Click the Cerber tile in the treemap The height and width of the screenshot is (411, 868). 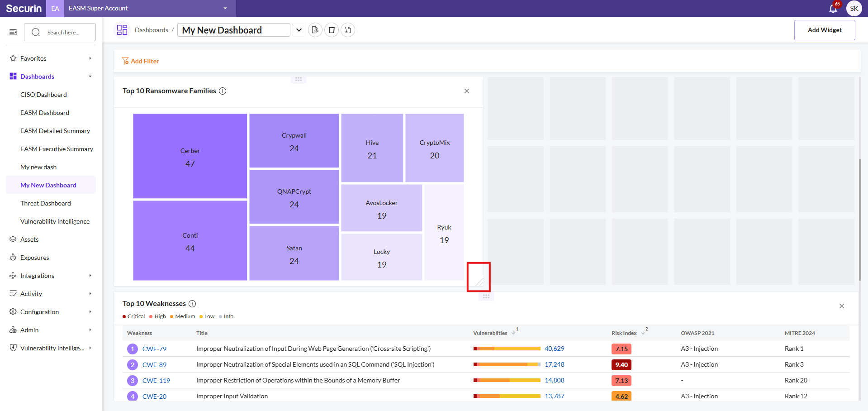pos(190,156)
